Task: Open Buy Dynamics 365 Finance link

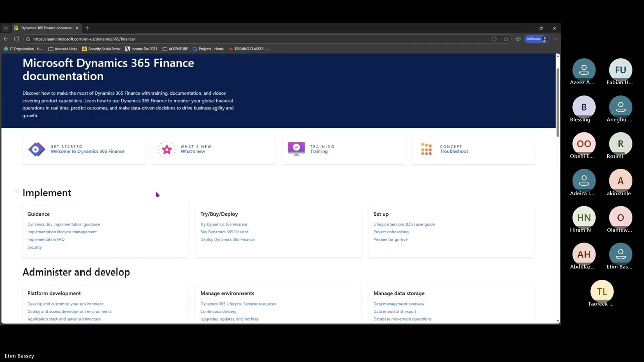Action: click(224, 232)
